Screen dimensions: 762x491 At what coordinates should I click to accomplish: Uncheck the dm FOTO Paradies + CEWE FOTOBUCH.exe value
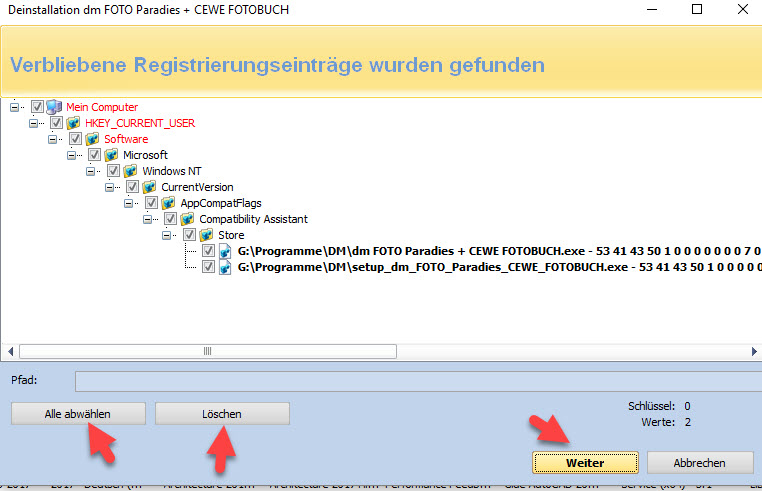208,251
